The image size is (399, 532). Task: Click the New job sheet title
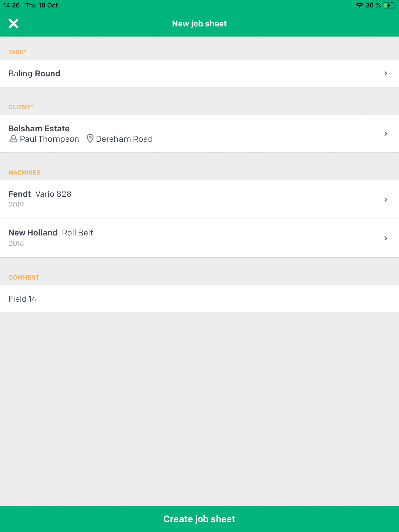[x=199, y=24]
